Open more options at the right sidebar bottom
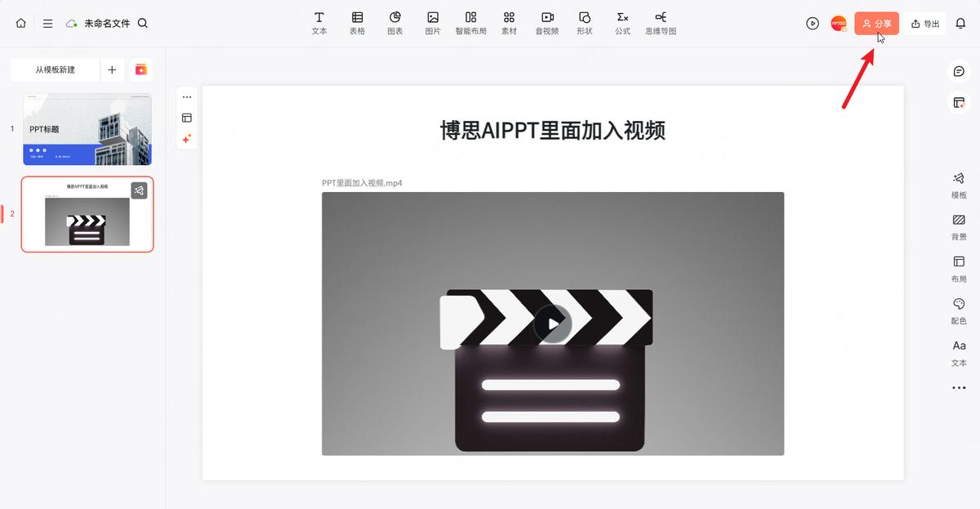The height and width of the screenshot is (509, 980). tap(958, 387)
